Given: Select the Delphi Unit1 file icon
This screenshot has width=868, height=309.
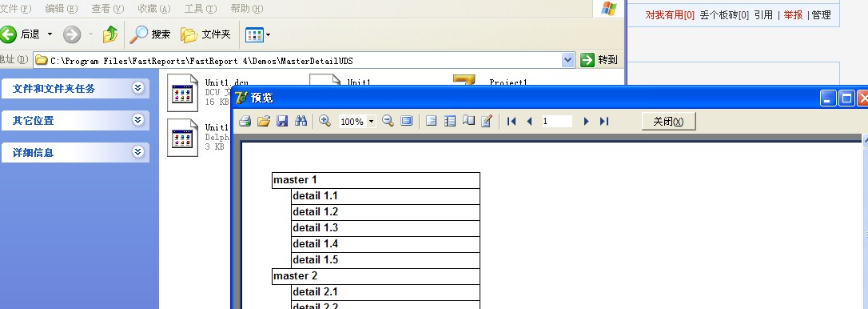Looking at the screenshot, I should (x=182, y=138).
